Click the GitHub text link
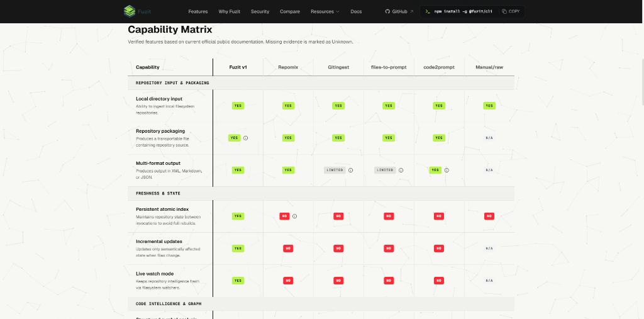This screenshot has width=644, height=319. point(399,11)
